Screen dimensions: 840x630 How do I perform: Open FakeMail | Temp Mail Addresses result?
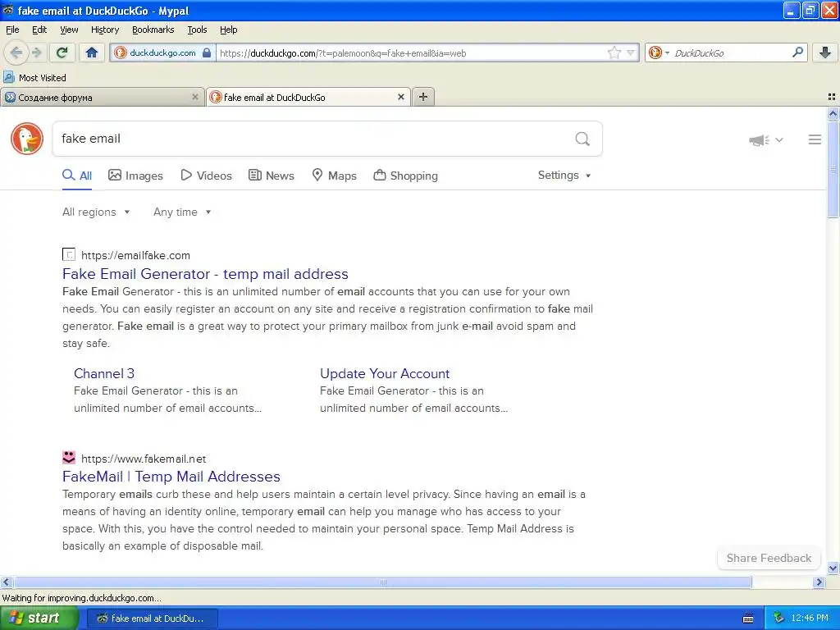pos(171,477)
